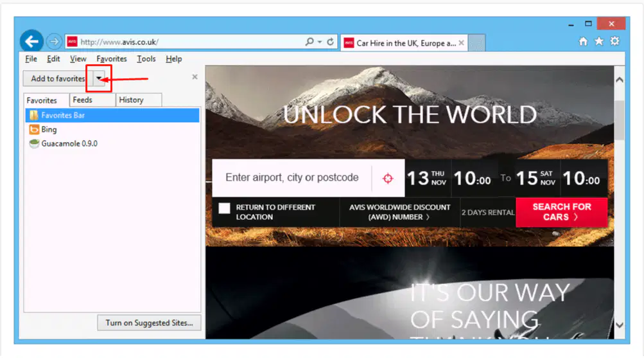This screenshot has width=644, height=358.
Task: Click the Enter airport, city or postcode field
Action: (292, 177)
